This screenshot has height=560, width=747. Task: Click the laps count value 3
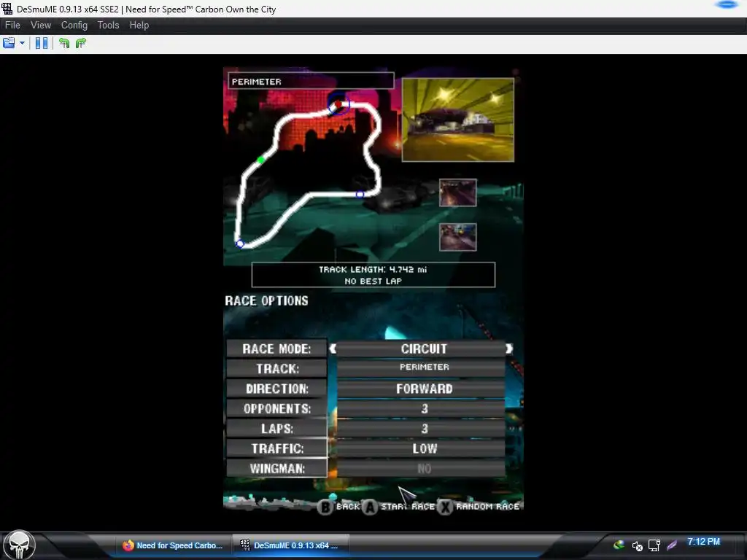(421, 429)
